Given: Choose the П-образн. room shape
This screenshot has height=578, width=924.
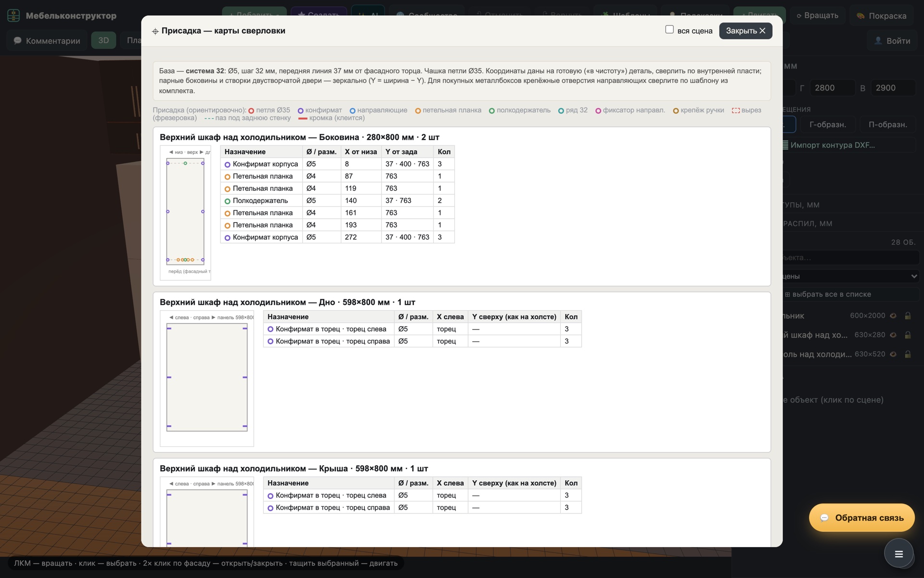Looking at the screenshot, I should point(887,124).
